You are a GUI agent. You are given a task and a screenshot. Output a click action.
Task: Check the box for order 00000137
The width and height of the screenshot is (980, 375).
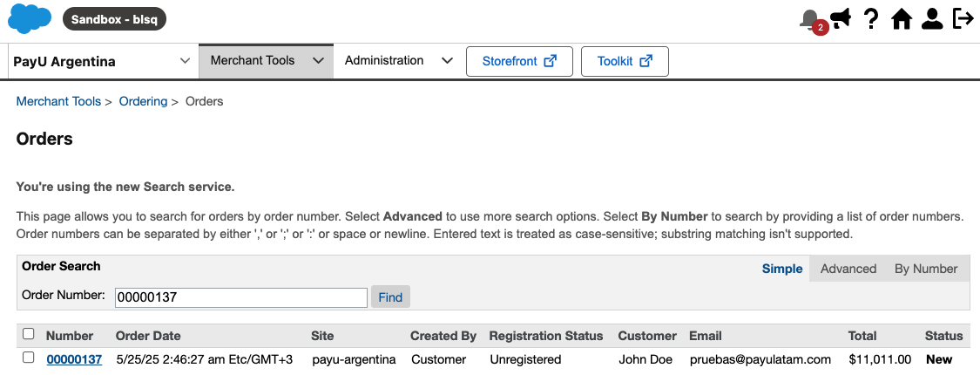click(x=28, y=358)
